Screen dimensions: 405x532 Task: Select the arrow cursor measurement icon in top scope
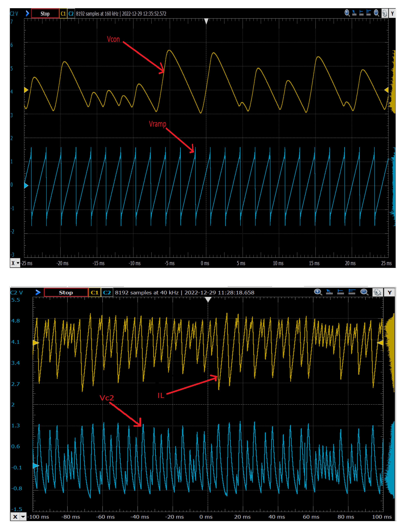point(354,13)
